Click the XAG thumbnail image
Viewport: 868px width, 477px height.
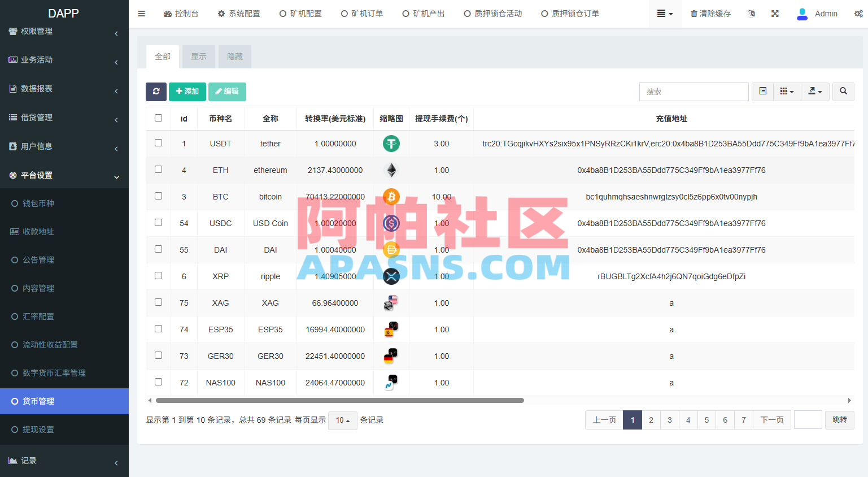[391, 303]
